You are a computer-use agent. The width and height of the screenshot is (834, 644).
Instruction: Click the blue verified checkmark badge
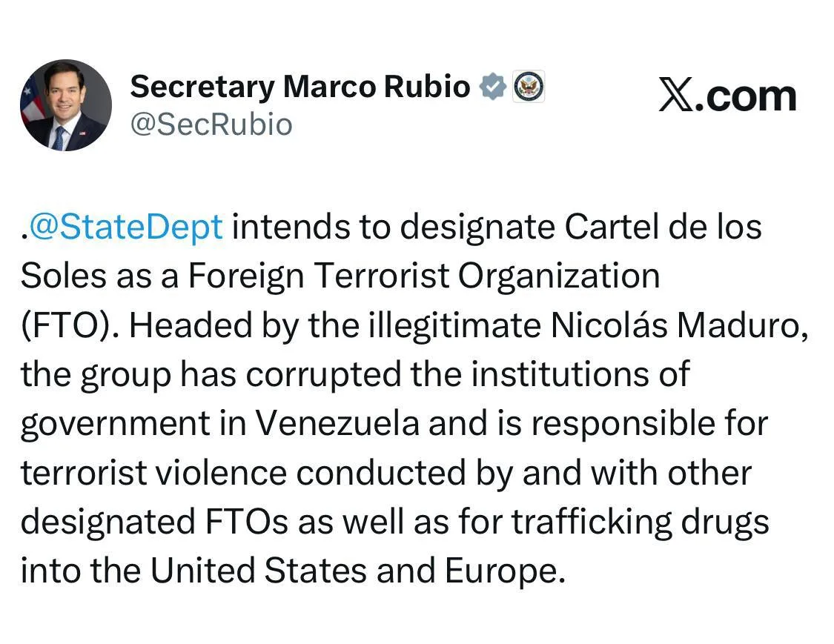pyautogui.click(x=491, y=87)
